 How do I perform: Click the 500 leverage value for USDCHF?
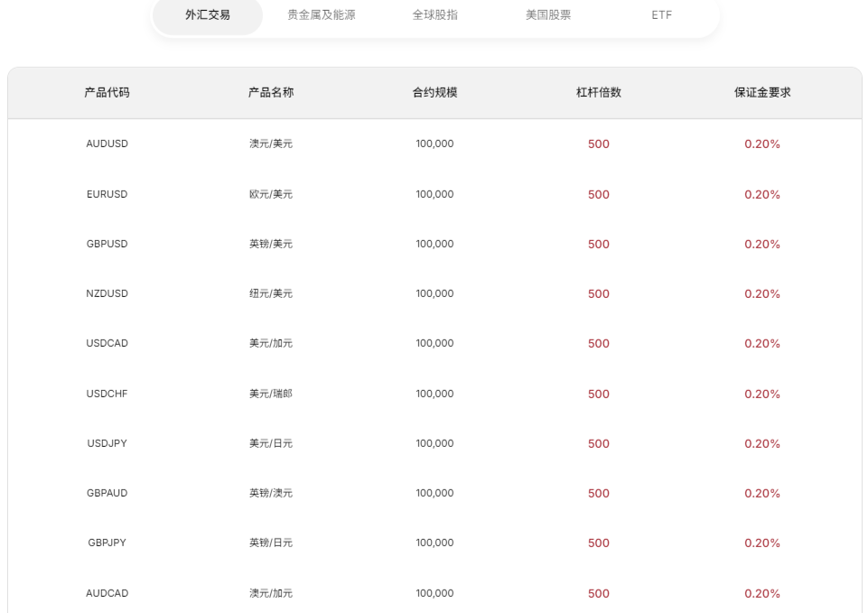click(598, 394)
